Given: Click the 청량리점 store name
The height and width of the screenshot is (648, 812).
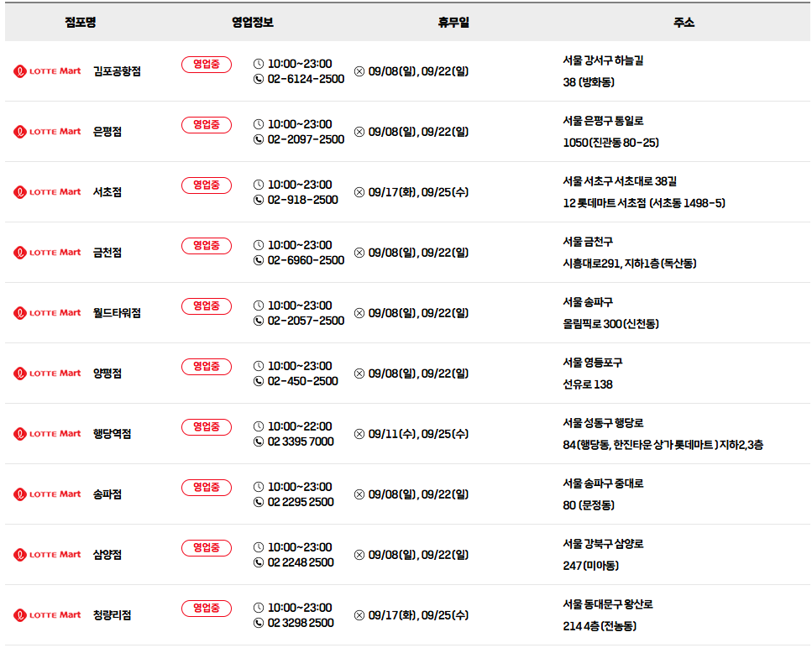Looking at the screenshot, I should 112,615.
